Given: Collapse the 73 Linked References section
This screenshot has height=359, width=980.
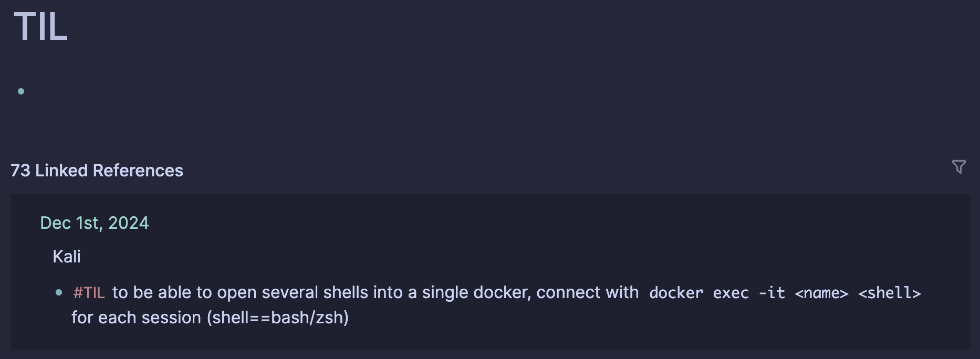Looking at the screenshot, I should click(97, 171).
